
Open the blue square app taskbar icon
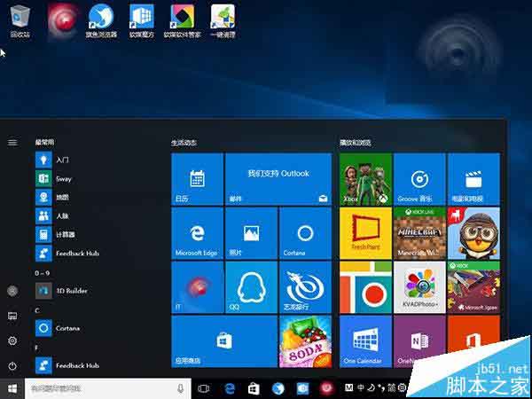coord(302,388)
